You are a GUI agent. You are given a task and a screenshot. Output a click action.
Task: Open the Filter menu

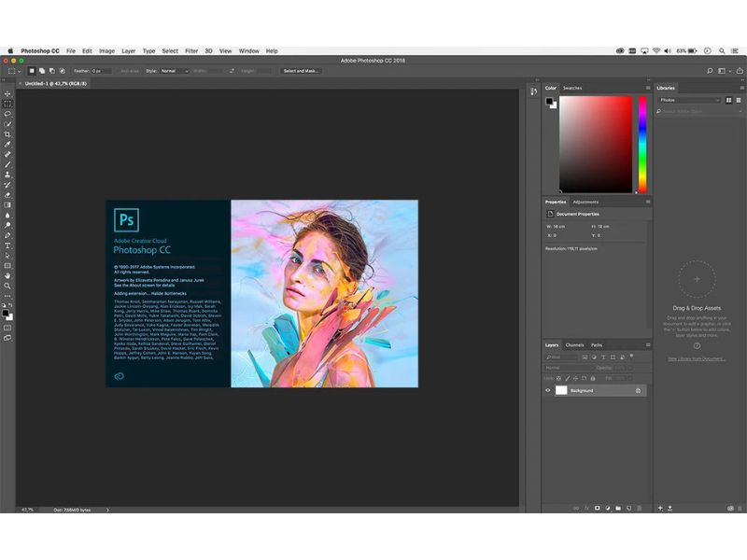point(191,50)
